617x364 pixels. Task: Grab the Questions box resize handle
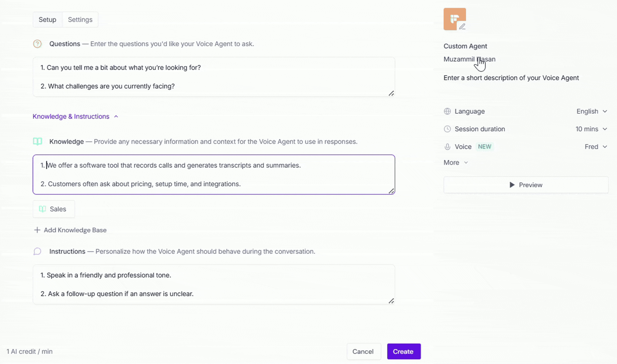pos(391,93)
